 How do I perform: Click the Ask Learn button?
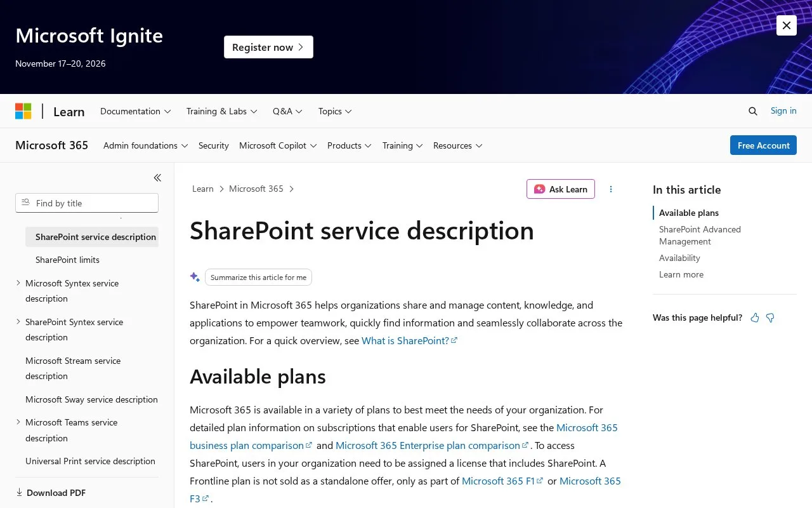click(x=561, y=189)
